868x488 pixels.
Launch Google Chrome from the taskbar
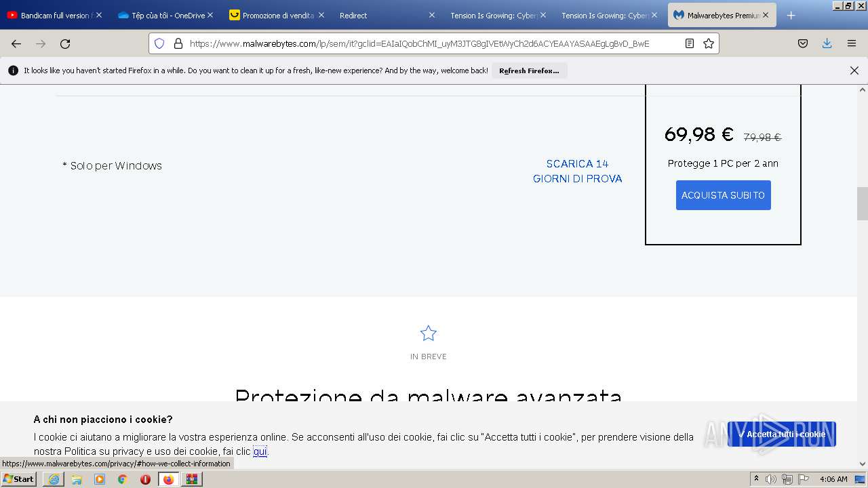(x=123, y=479)
